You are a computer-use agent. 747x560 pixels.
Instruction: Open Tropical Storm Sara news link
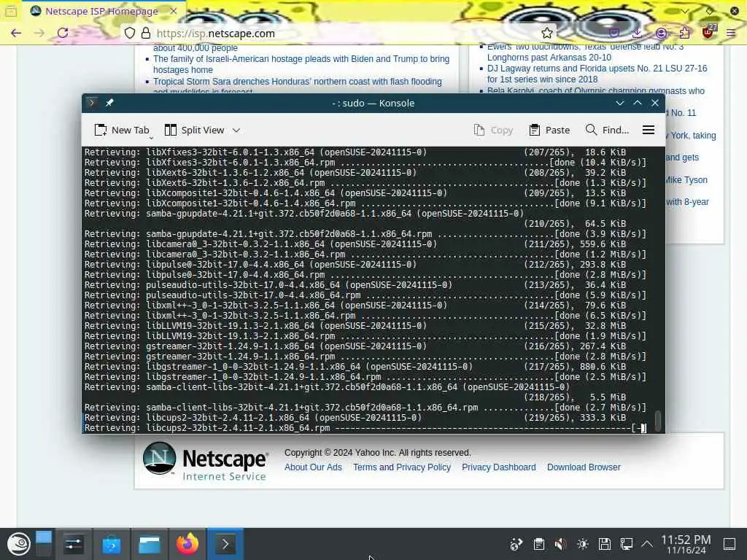[x=298, y=87]
